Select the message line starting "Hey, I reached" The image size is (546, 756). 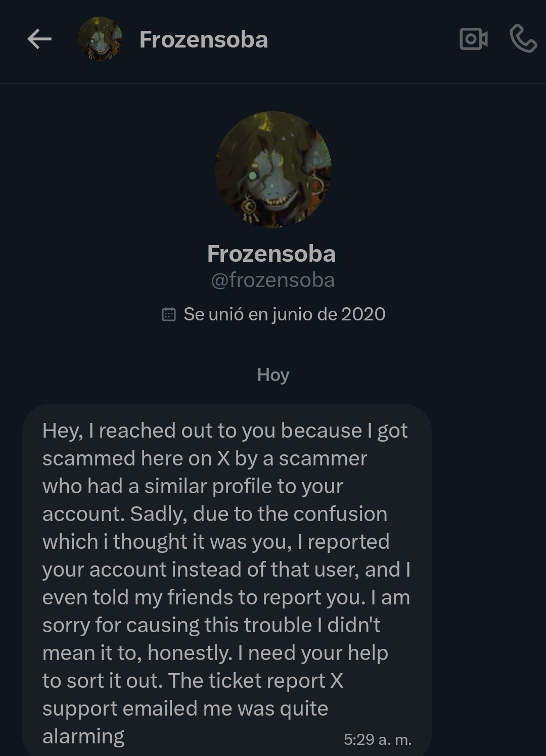pos(224,431)
